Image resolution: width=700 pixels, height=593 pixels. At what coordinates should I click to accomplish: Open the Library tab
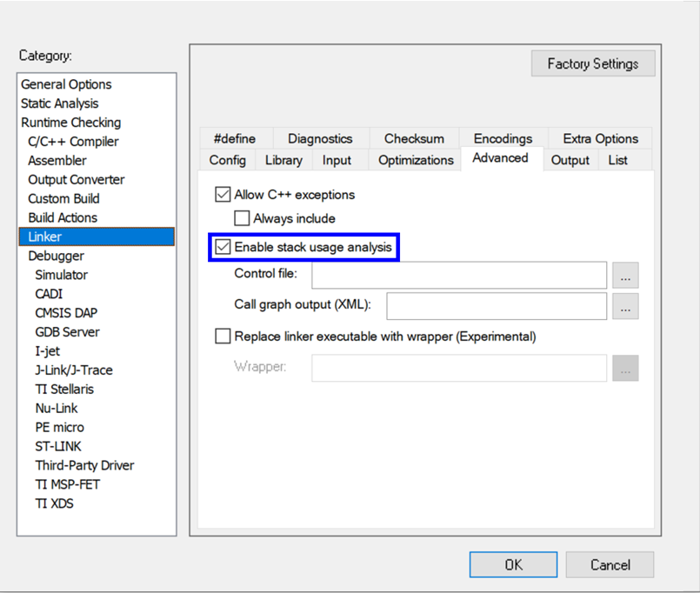coord(283,160)
